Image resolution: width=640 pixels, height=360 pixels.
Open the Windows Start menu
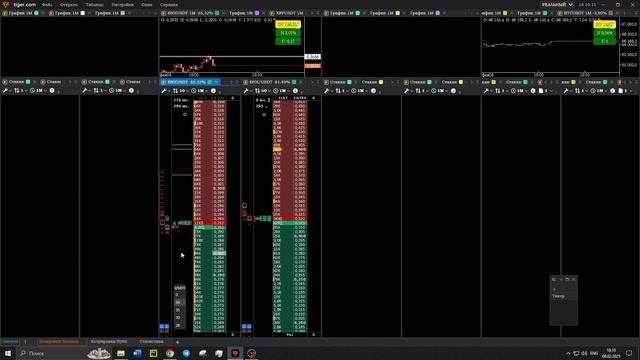click(x=8, y=353)
